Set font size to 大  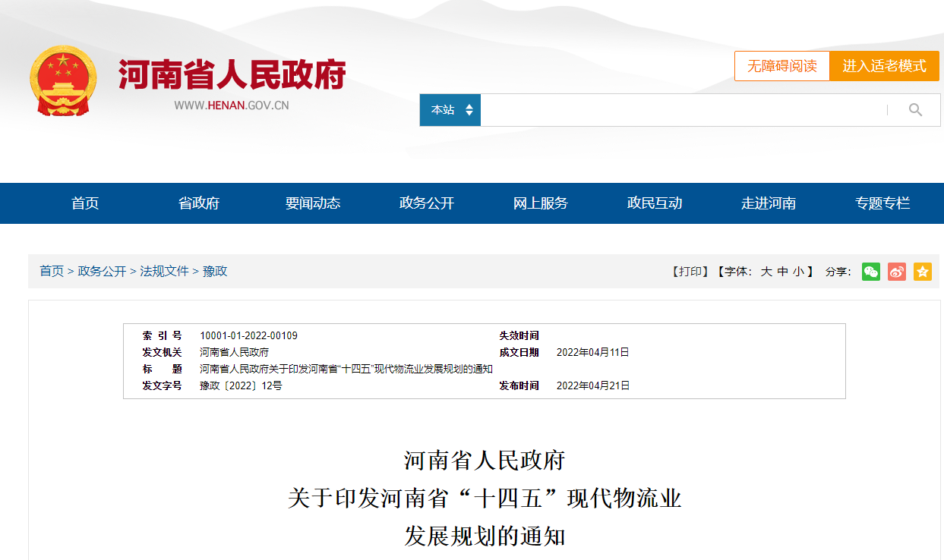click(766, 272)
